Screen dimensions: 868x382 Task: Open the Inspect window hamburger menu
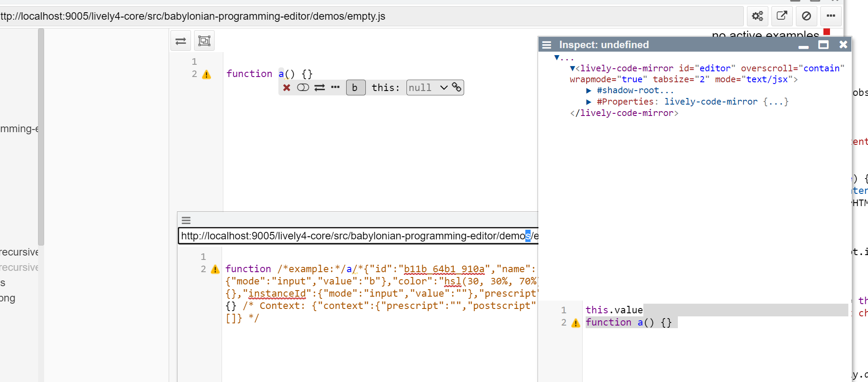coord(546,45)
